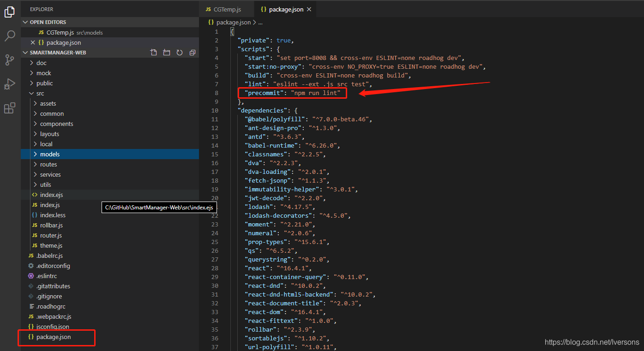Open the Extensions view icon
The image size is (644, 351).
[x=10, y=108]
